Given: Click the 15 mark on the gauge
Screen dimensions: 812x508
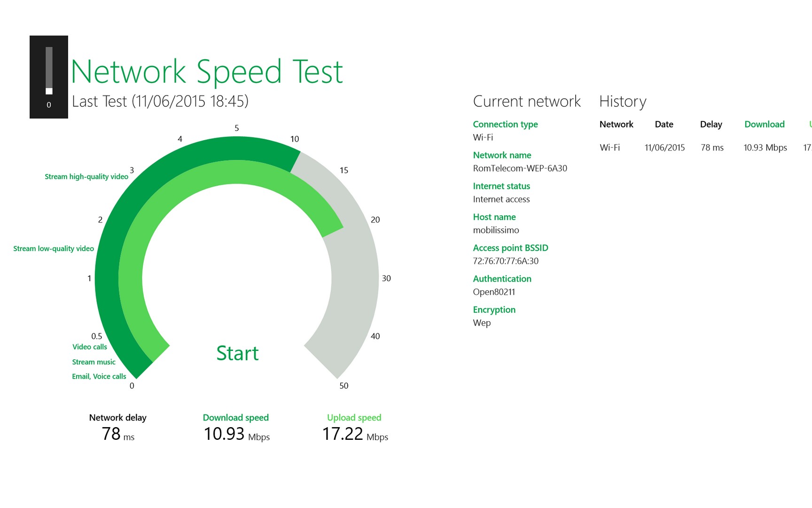Looking at the screenshot, I should coord(344,170).
